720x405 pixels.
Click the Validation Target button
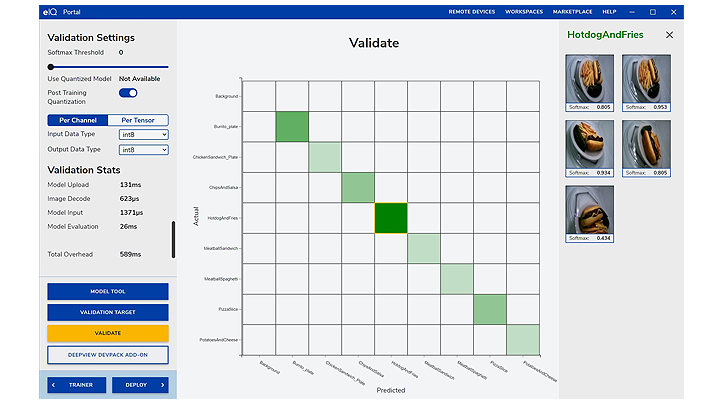[108, 312]
